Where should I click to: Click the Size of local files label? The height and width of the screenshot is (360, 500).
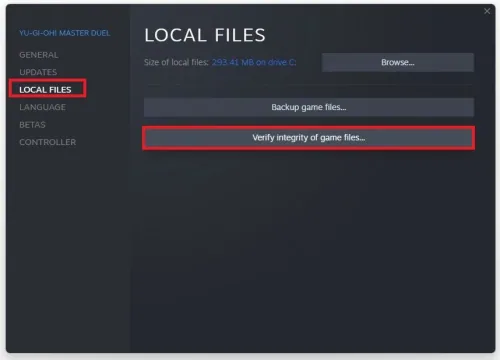click(176, 62)
